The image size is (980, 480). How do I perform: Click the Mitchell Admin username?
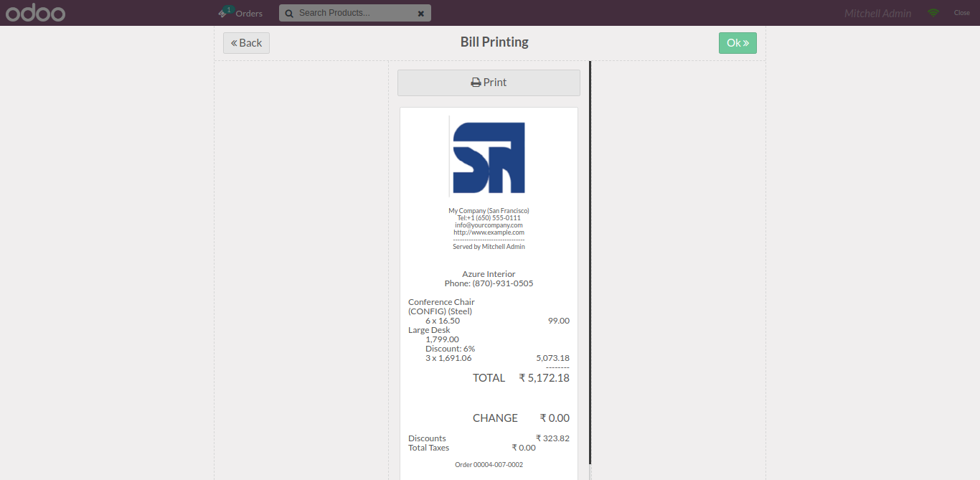(x=877, y=14)
